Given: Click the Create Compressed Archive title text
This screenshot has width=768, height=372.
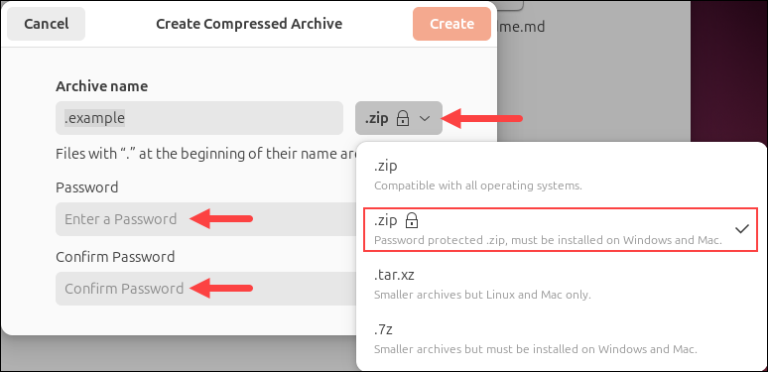Looking at the screenshot, I should [249, 24].
